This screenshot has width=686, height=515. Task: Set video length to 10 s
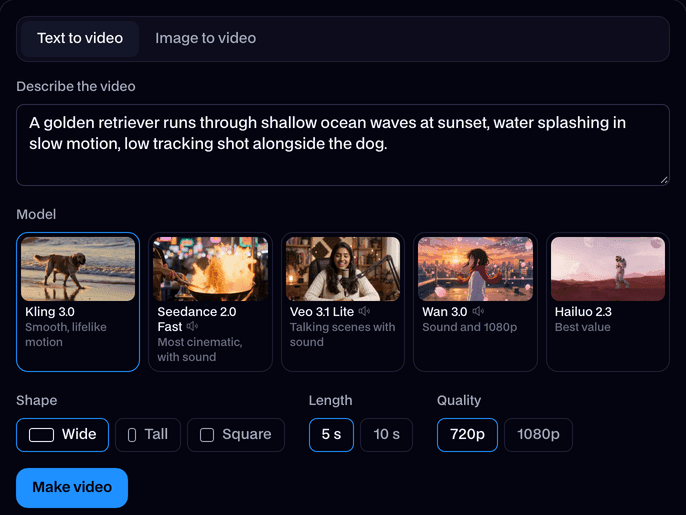[x=386, y=434]
